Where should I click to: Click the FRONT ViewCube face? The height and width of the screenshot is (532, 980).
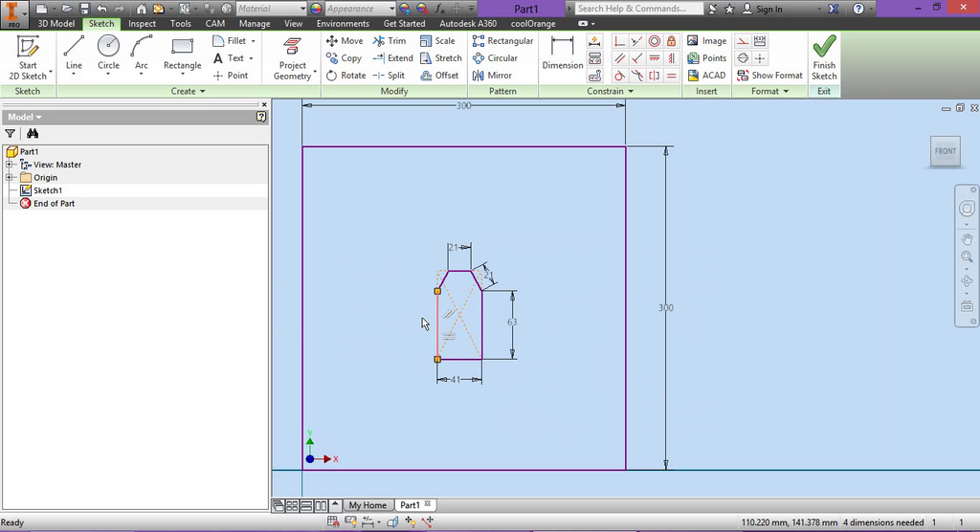[945, 151]
